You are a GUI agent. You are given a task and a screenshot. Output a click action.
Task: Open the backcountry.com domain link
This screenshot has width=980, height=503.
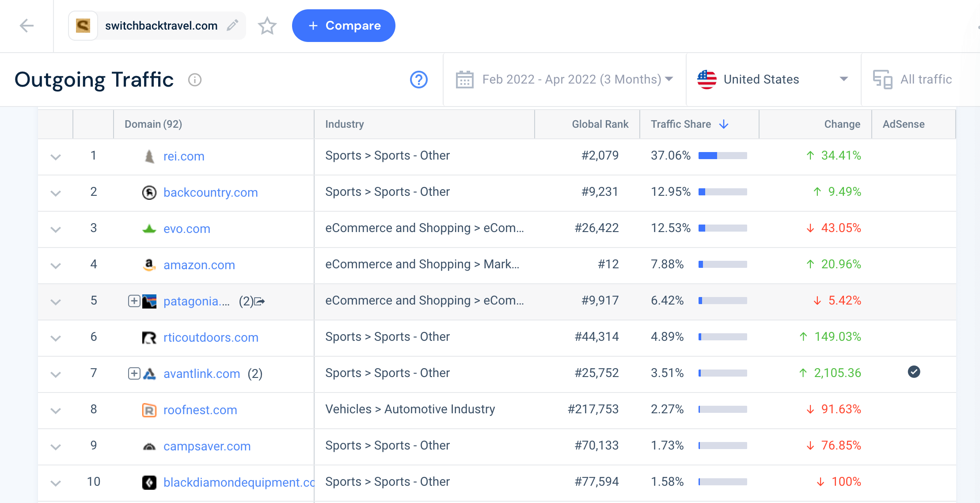(x=211, y=192)
